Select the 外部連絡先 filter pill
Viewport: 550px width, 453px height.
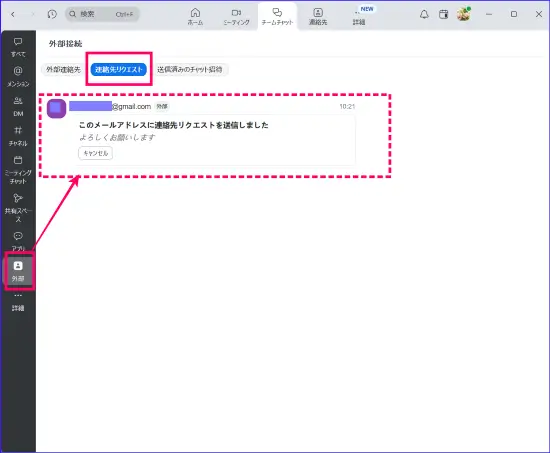pos(63,69)
